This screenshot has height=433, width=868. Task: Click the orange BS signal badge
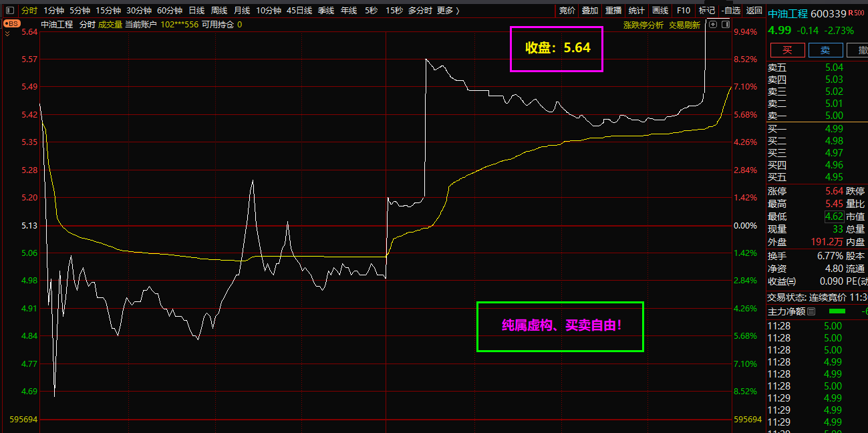click(12, 23)
